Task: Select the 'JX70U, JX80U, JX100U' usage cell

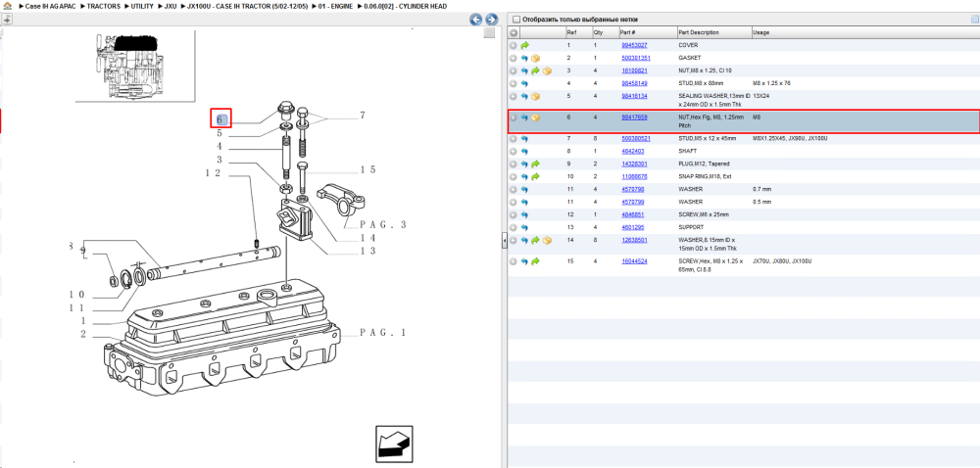Action: point(782,261)
